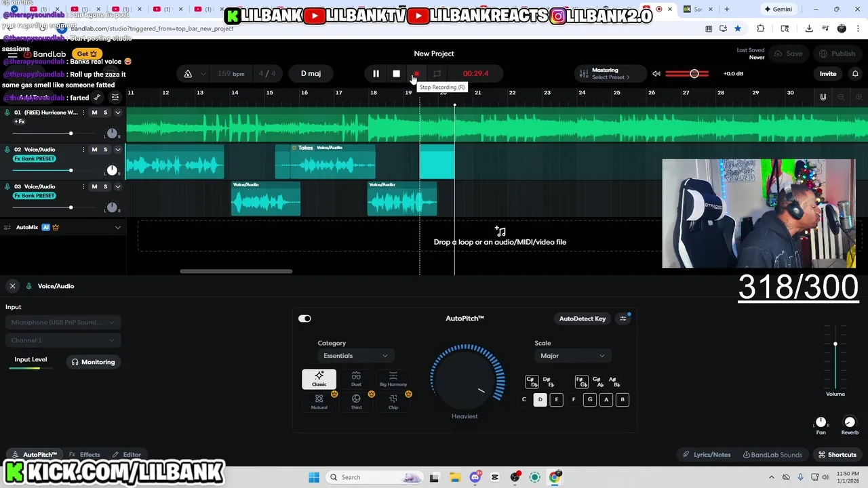Toggle the metronome icon
This screenshot has height=488, width=868.
[188, 73]
